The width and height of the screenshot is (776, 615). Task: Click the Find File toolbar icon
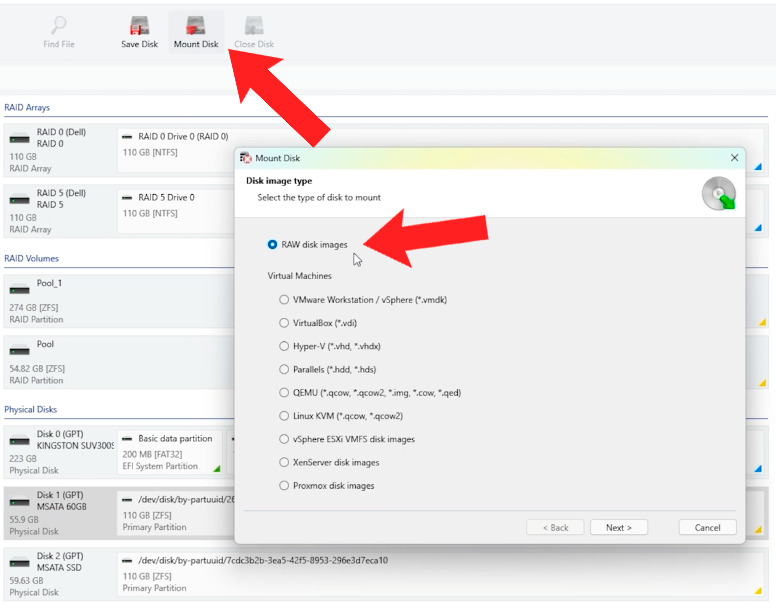(58, 25)
